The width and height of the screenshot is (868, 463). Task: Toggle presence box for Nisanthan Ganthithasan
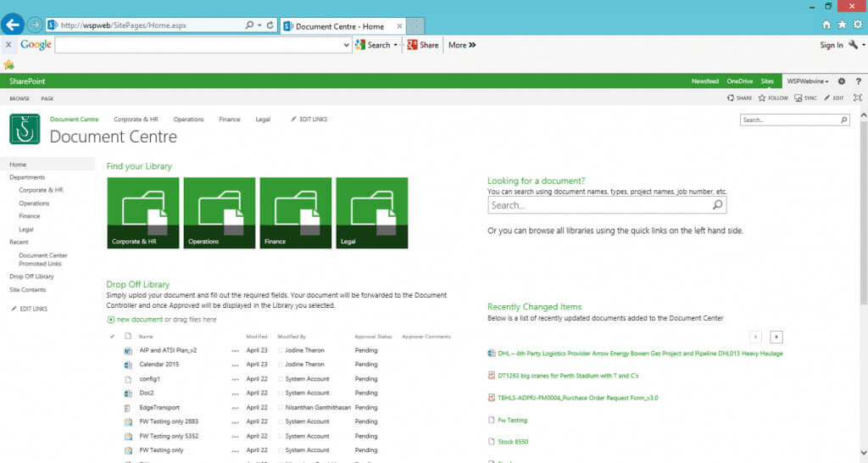coord(281,408)
